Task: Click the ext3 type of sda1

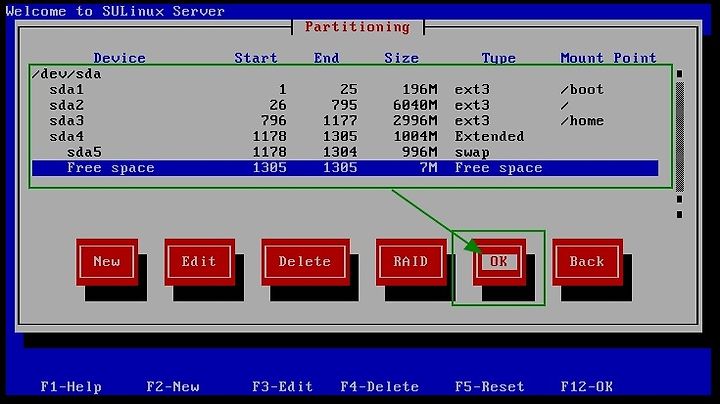Action: [472, 90]
